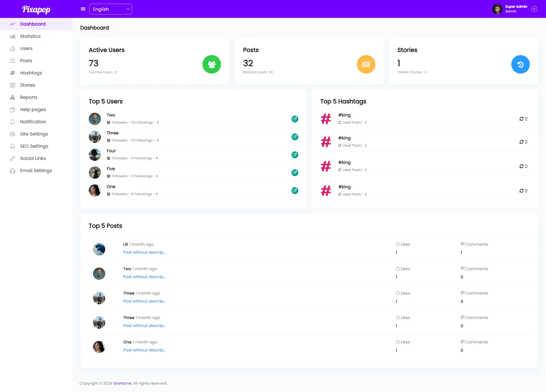Viewport: 546px width, 392px height.
Task: Click the Super Admin avatar in header
Action: coord(497,9)
